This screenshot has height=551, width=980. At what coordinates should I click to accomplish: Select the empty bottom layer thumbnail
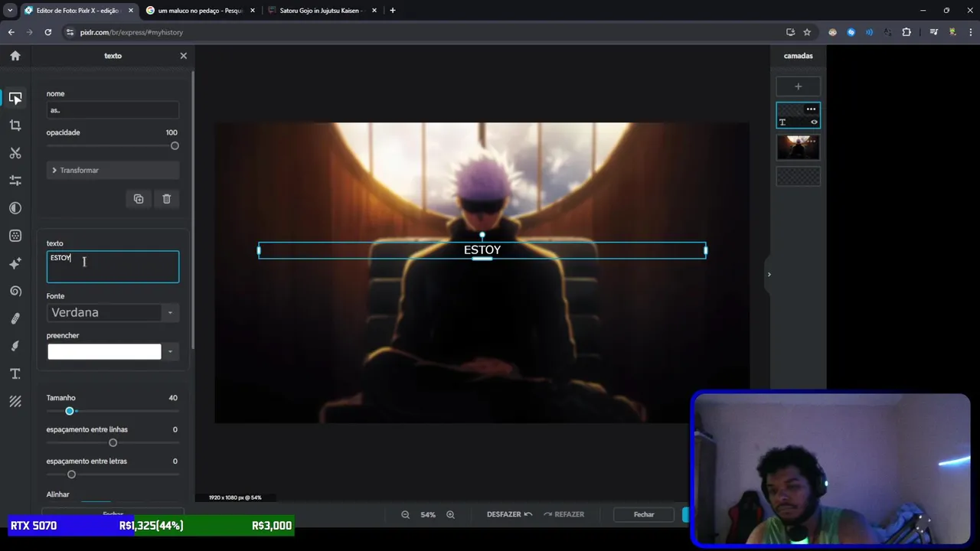point(798,177)
